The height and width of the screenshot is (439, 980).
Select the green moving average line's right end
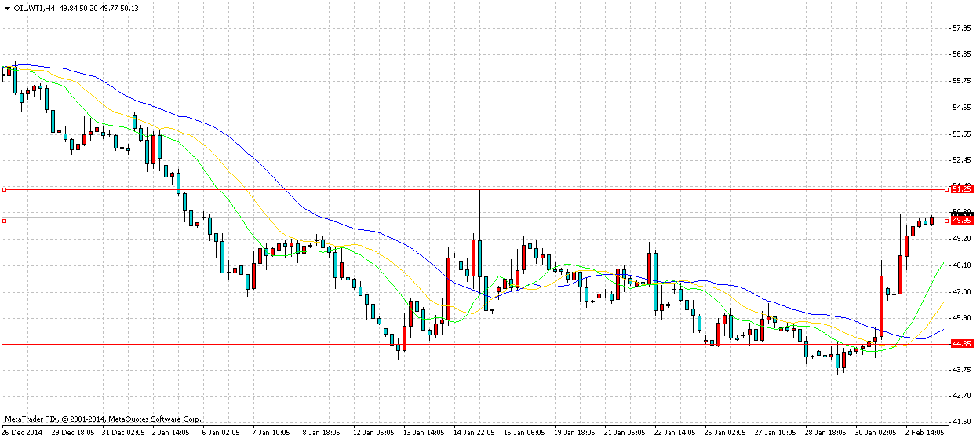pyautogui.click(x=942, y=265)
